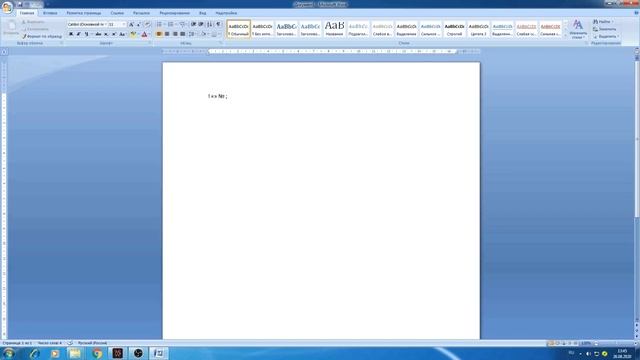Click the Вставить paste button
This screenshot has width=640, height=360.
(x=11, y=28)
